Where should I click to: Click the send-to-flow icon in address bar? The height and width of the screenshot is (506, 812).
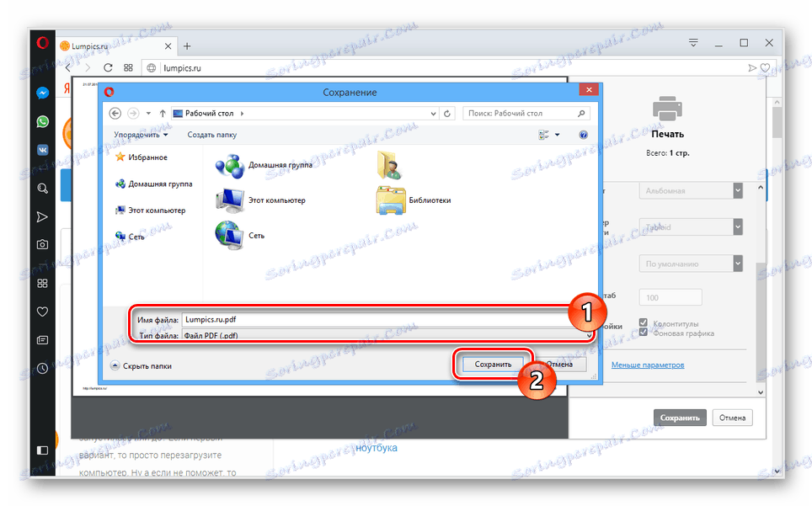(752, 68)
